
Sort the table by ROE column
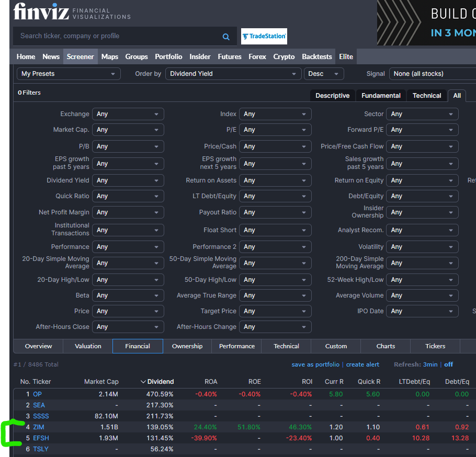(x=254, y=382)
